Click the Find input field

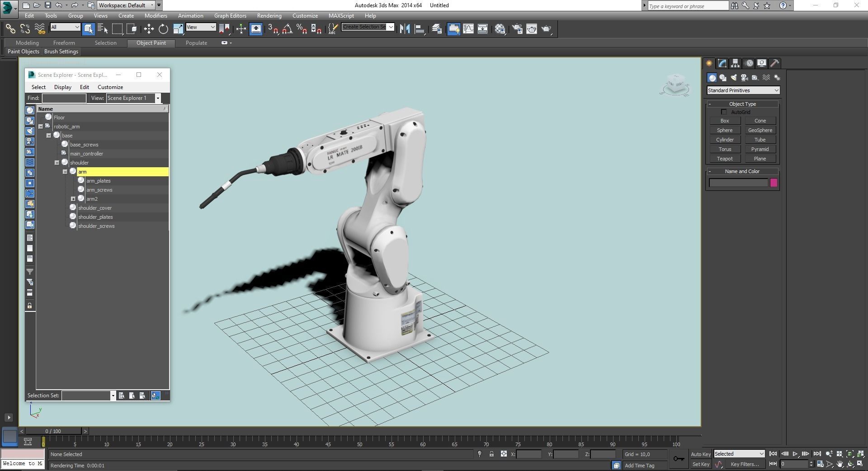(64, 98)
